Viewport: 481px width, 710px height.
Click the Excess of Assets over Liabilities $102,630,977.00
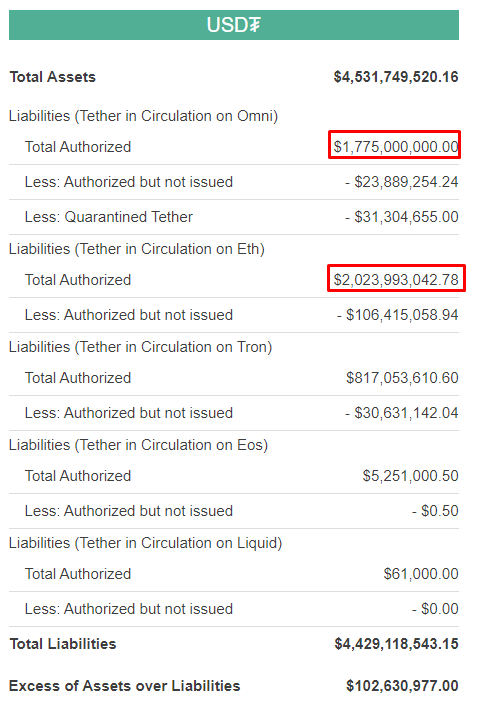[402, 686]
